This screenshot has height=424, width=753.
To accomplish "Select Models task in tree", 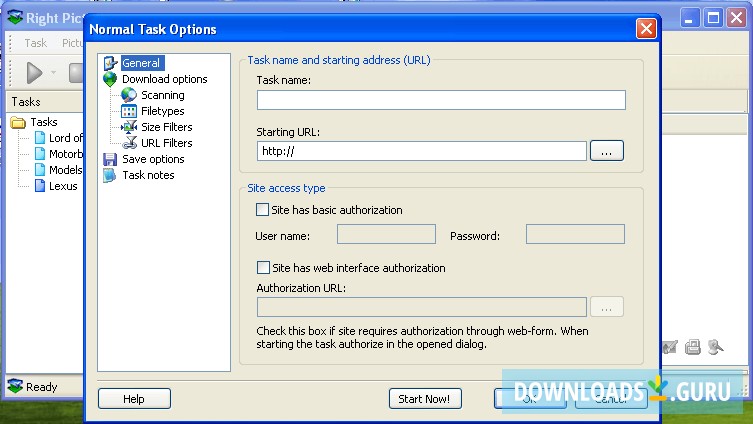I will click(x=66, y=170).
